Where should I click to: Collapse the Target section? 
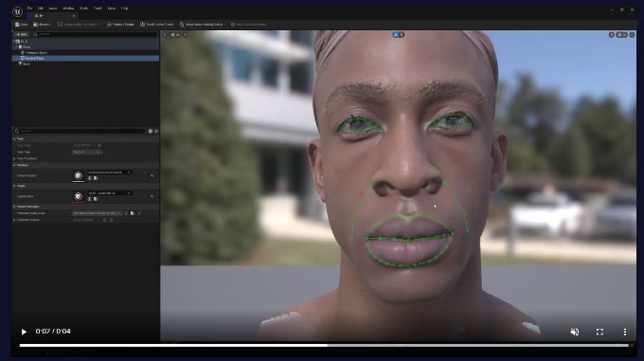14,186
